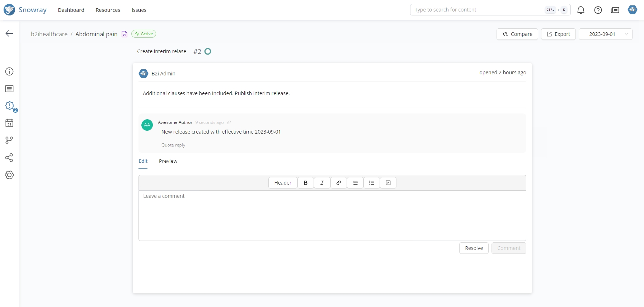Open the share sidebar icon
Viewport: 644px width, 307px height.
click(x=9, y=158)
